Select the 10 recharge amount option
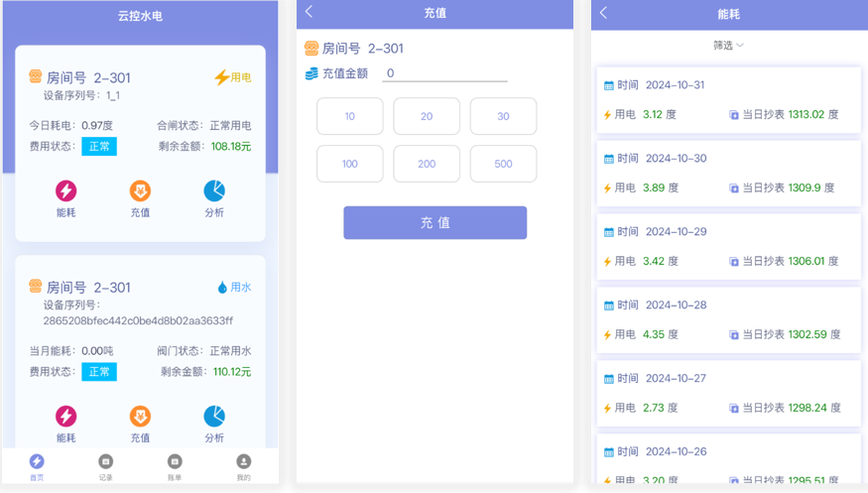868x493 pixels. coord(349,116)
